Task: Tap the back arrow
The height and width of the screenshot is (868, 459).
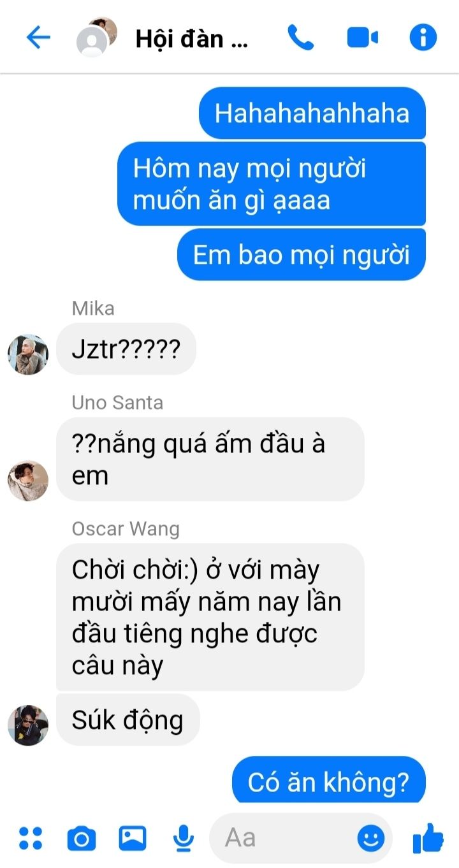Action: [x=38, y=38]
